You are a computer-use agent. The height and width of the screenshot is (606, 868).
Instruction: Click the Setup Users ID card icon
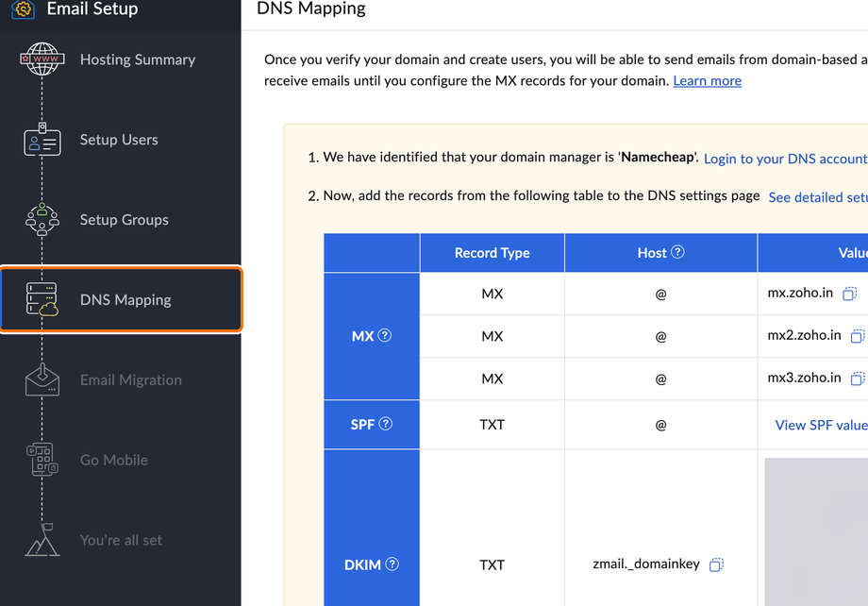point(42,140)
